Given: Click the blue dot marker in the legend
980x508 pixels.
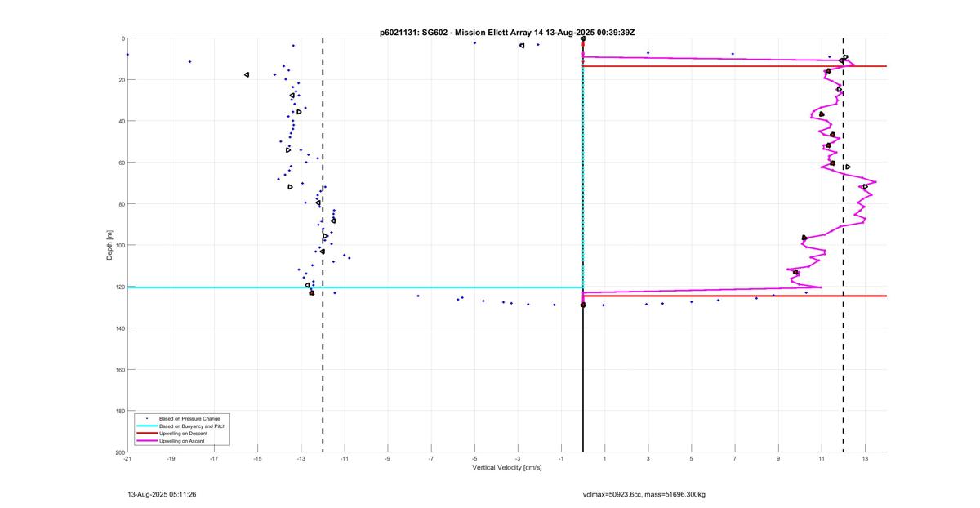Looking at the screenshot, I should 147,418.
